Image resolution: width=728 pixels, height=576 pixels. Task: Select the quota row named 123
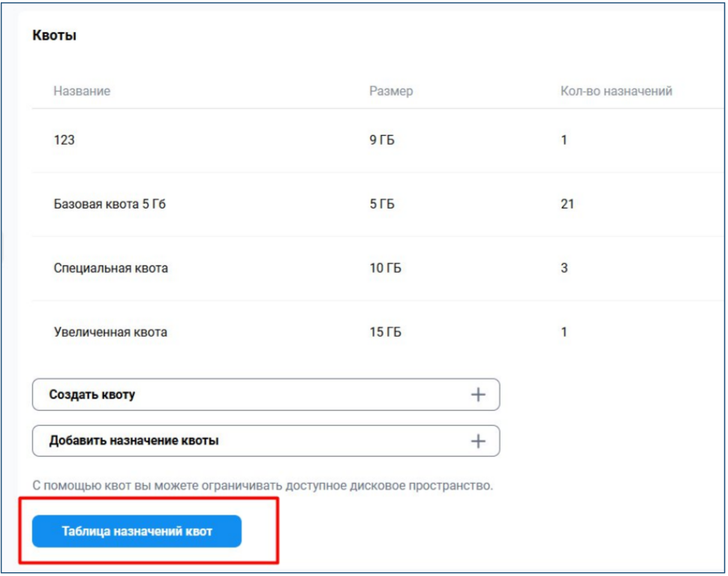[x=378, y=140]
